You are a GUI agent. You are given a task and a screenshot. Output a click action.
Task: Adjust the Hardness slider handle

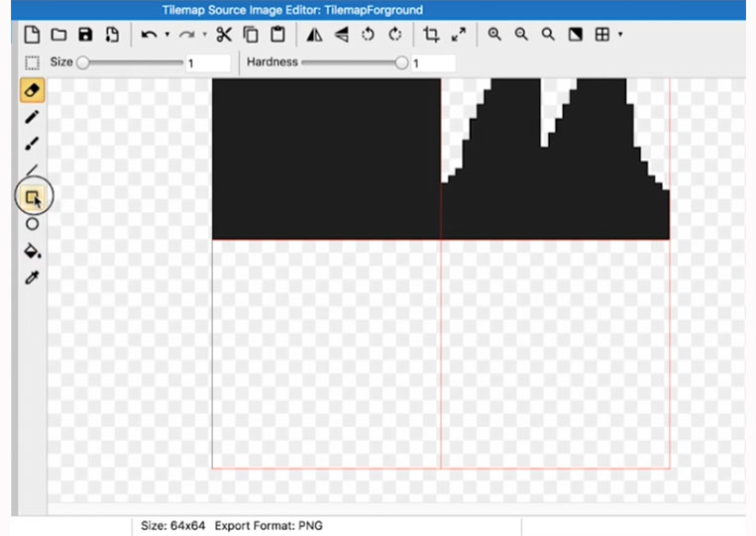click(401, 62)
